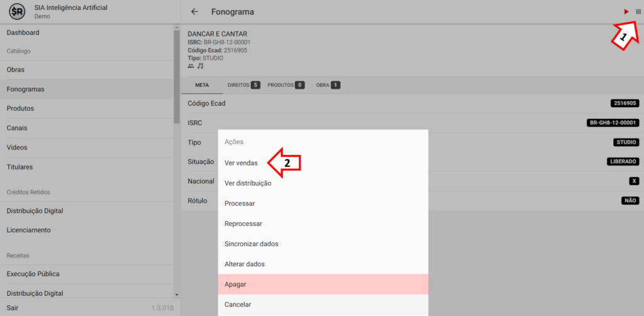Image resolution: width=644 pixels, height=316 pixels.
Task: Switch to the Direitos tab
Action: point(243,85)
